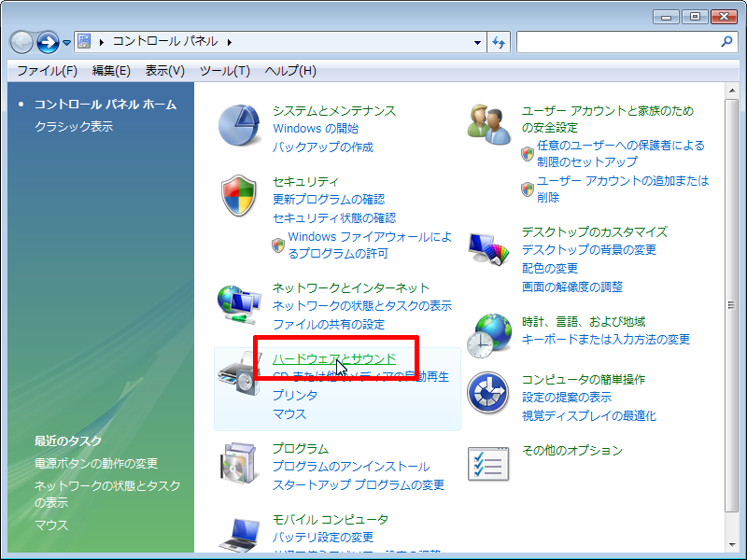Click the Back navigation arrow button

pos(21,42)
